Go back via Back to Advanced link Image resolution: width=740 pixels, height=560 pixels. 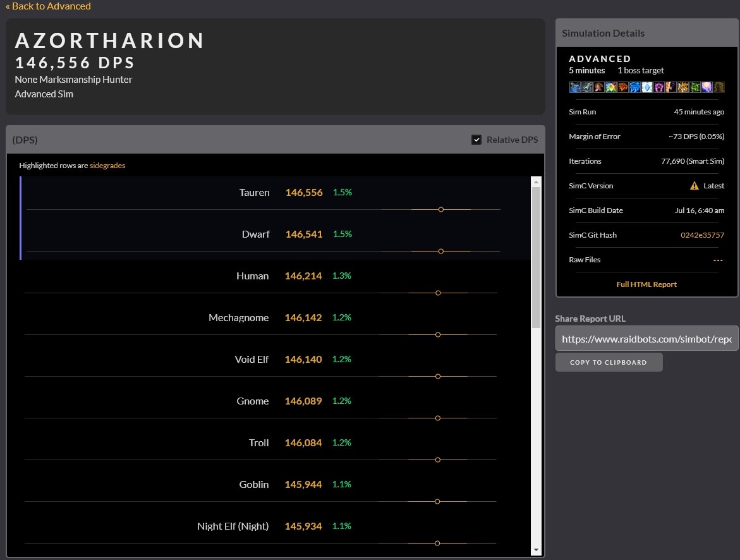pyautogui.click(x=48, y=6)
